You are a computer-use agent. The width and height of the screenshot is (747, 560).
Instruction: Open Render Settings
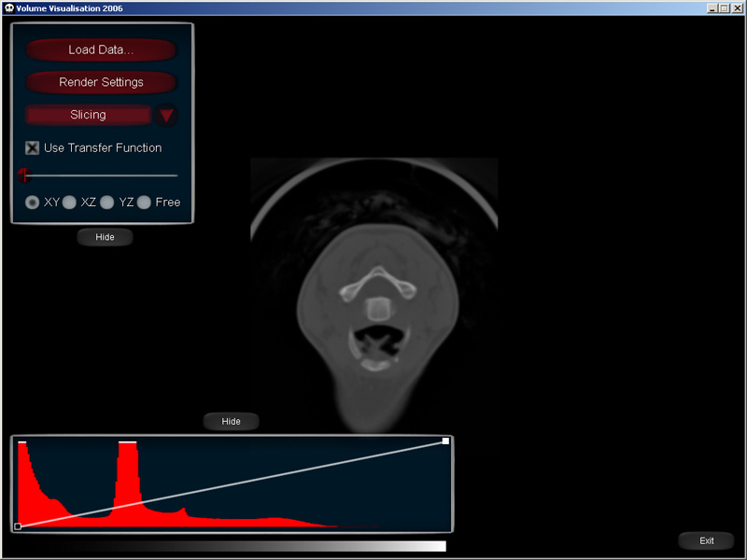101,82
